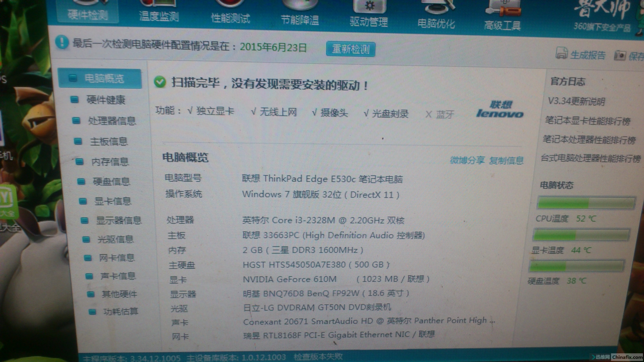Click the camera icon for 保存 screenshot
The width and height of the screenshot is (644, 362).
coord(620,55)
